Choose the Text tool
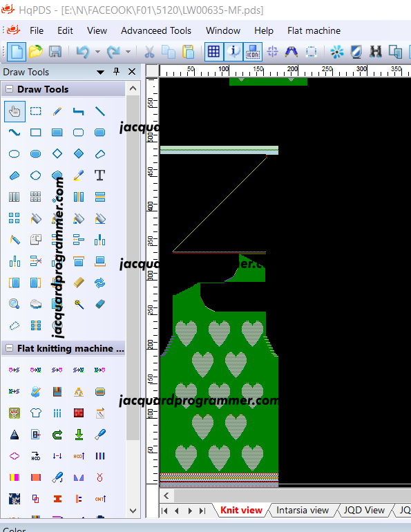411x532 pixels. coord(99,175)
